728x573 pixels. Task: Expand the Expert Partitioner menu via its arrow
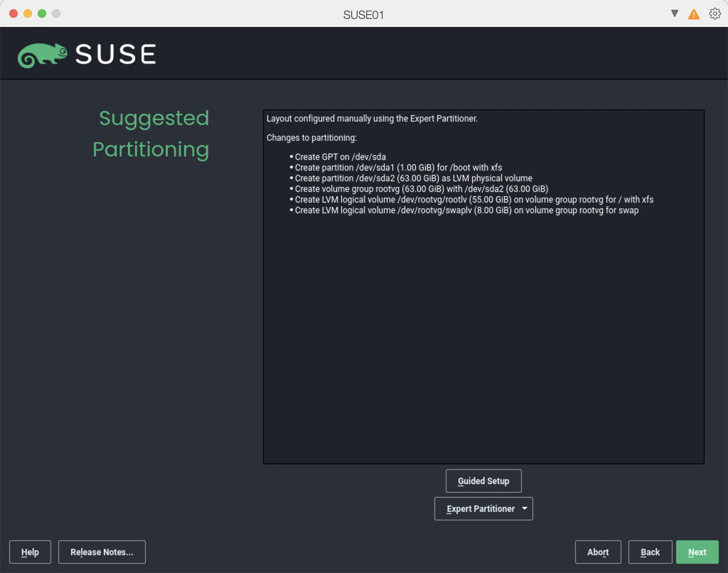[525, 509]
